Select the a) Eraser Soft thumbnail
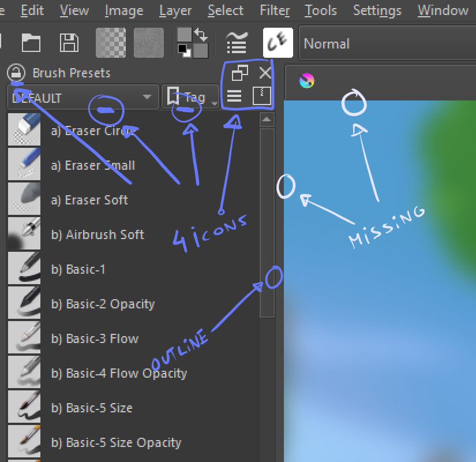This screenshot has width=476, height=462. pyautogui.click(x=24, y=199)
